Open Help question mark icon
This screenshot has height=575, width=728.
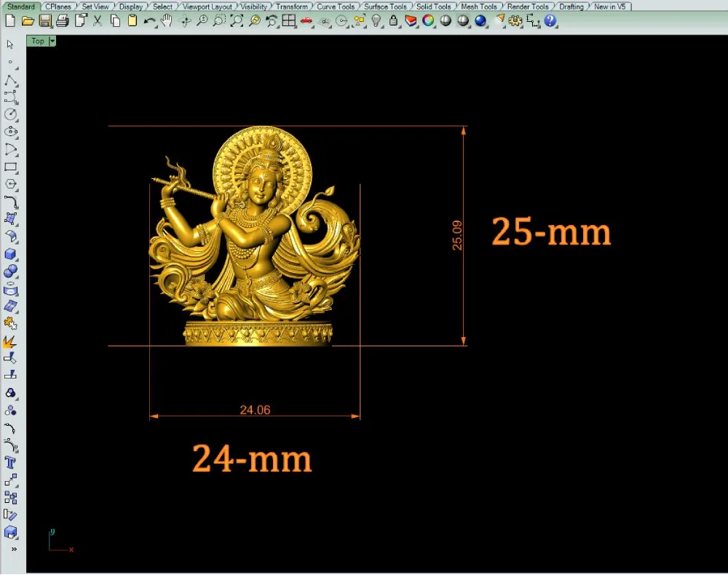pos(550,21)
